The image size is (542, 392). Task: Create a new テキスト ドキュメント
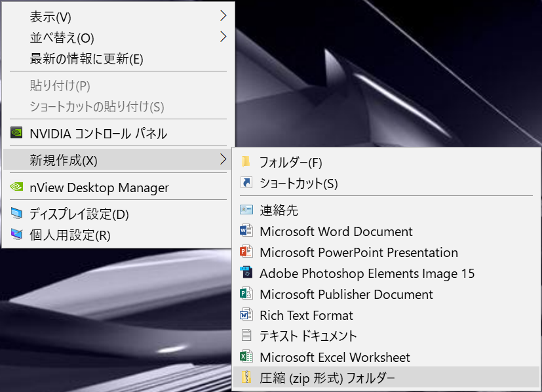point(387,336)
